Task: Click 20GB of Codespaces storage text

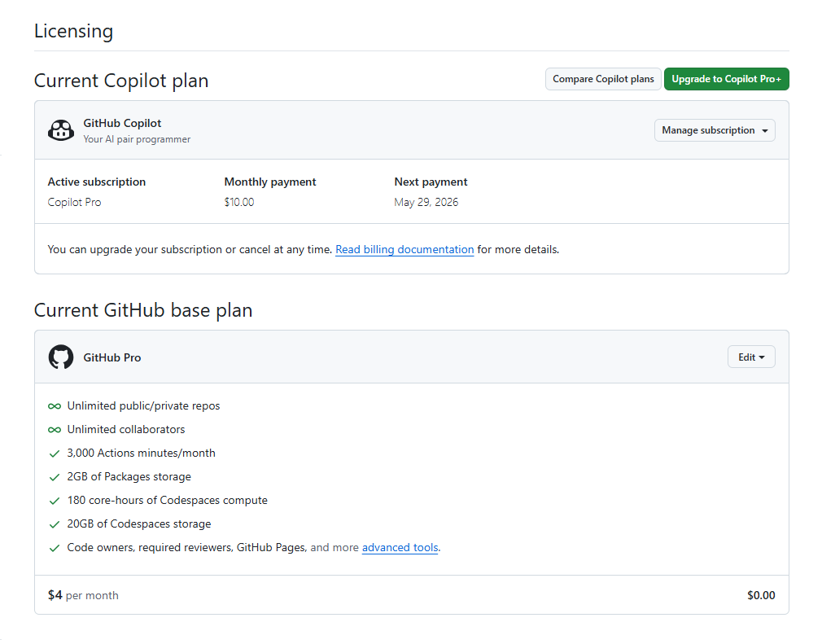Action: [139, 524]
